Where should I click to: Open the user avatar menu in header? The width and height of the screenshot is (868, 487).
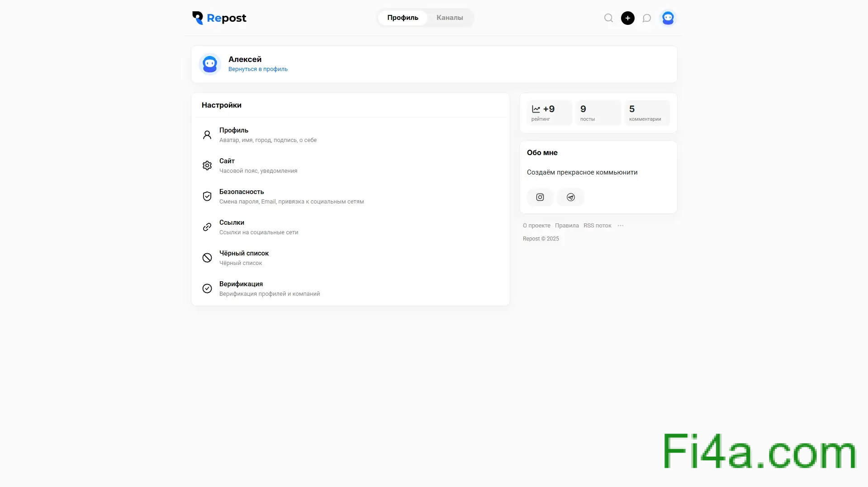[668, 18]
